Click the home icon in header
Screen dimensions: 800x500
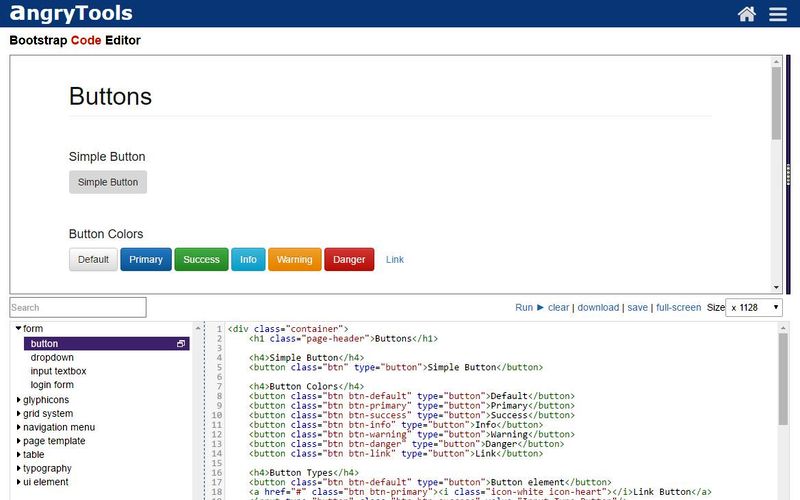coord(746,14)
